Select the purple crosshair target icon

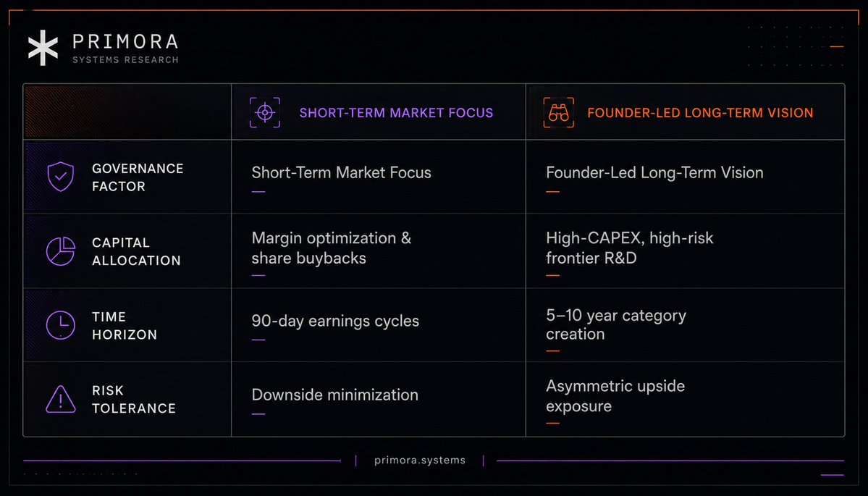point(265,112)
